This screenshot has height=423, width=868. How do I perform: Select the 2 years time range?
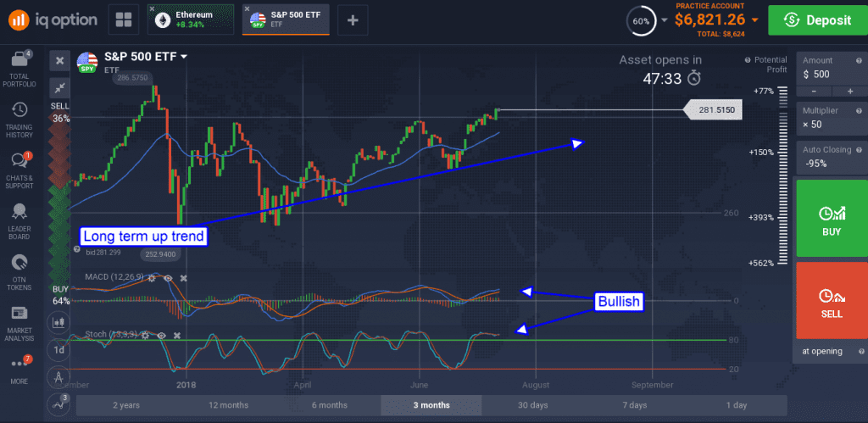(x=126, y=405)
